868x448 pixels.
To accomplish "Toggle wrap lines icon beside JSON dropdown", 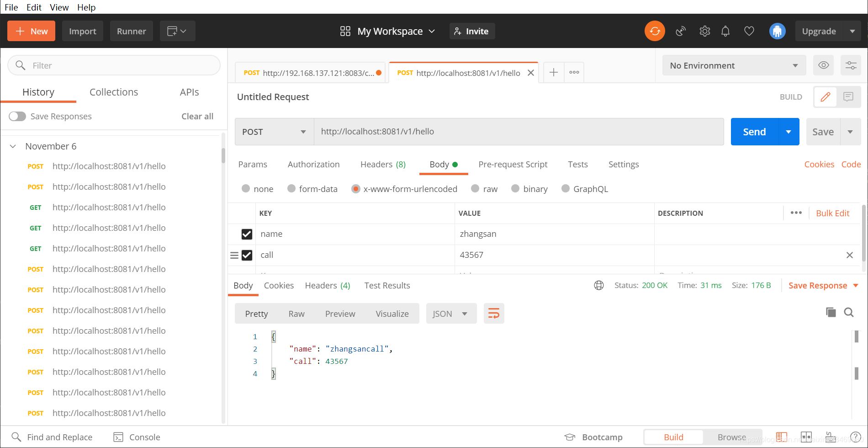I will click(494, 313).
